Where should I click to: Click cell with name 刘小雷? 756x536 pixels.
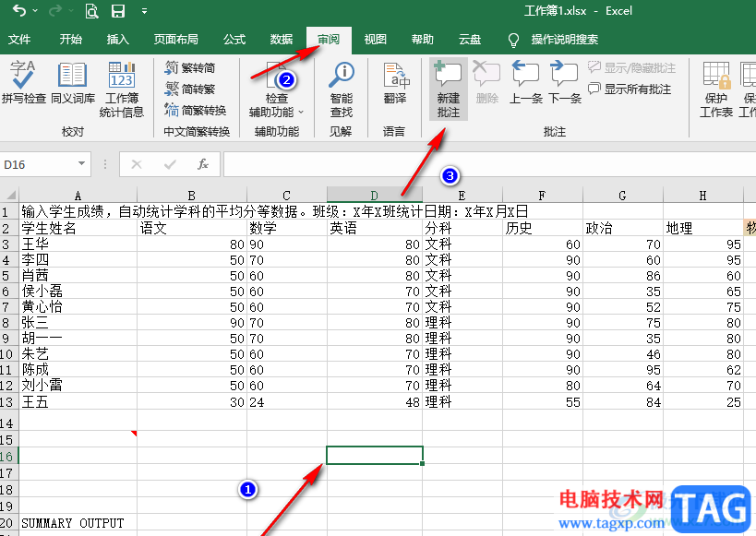[78, 385]
